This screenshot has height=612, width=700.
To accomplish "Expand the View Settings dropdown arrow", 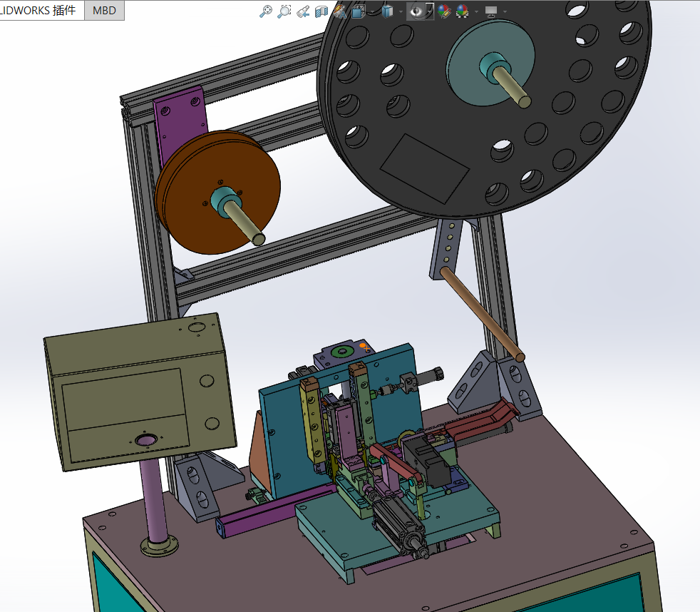I will tap(505, 11).
